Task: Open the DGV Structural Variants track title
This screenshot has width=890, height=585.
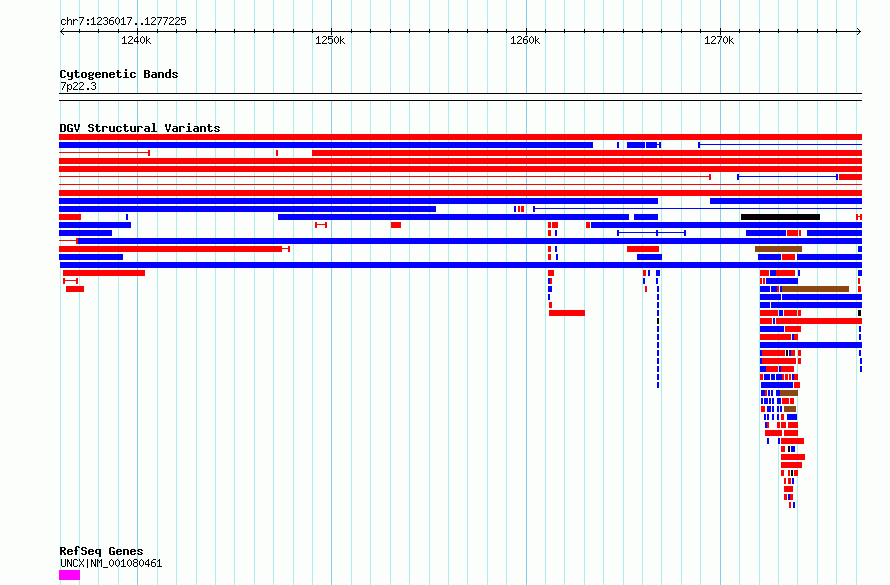Action: click(140, 128)
